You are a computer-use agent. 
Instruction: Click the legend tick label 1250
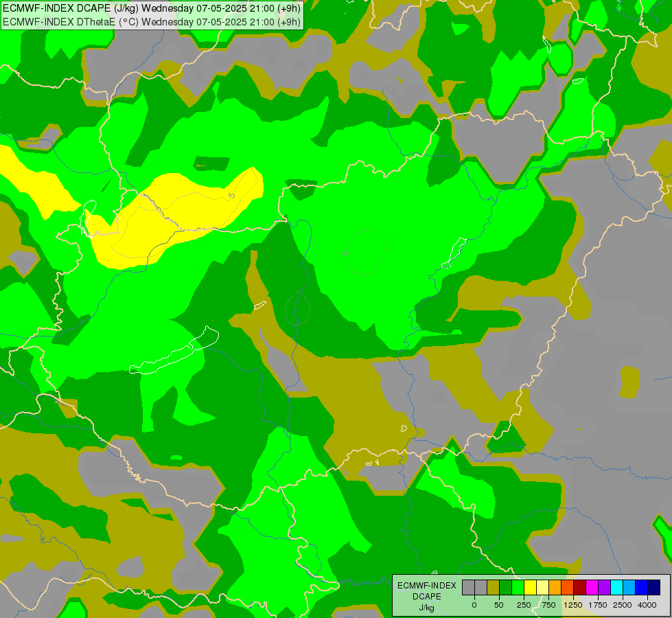(573, 605)
